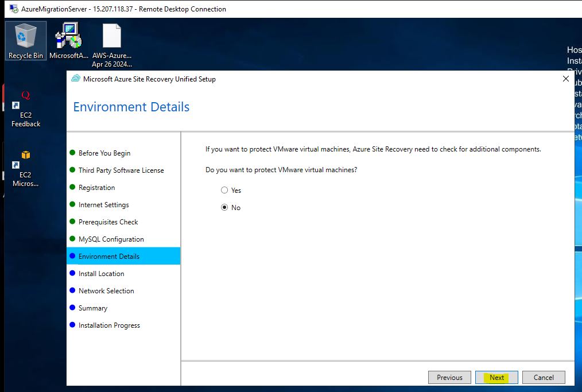Click the Remote Desktop Connection title icon
Screen dimensions: 582x392
tap(13, 9)
